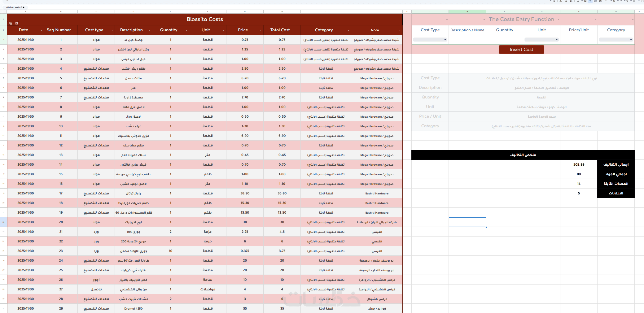Open the Quantity column filter arrow in Blossita table

186,30
